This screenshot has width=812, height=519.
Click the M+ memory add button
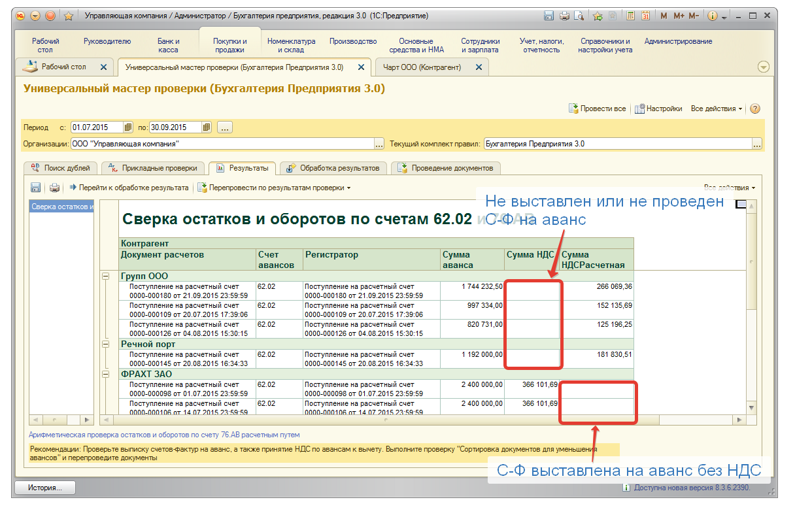pyautogui.click(x=679, y=16)
